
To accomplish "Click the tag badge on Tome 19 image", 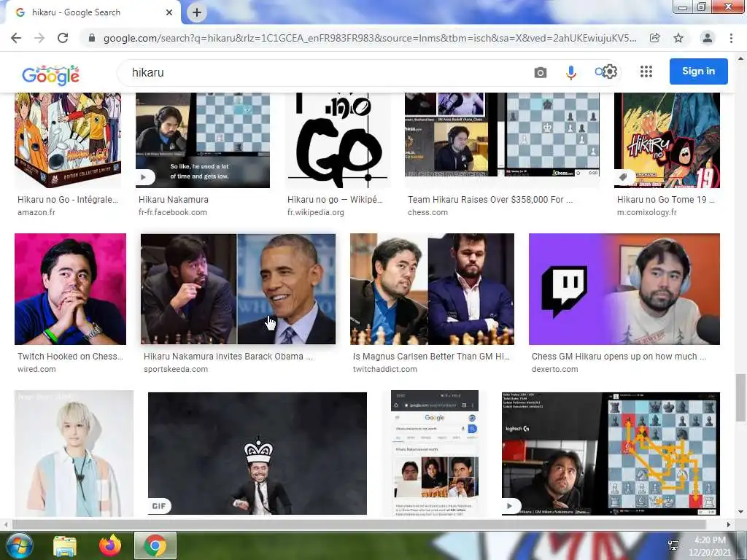I will click(x=623, y=177).
